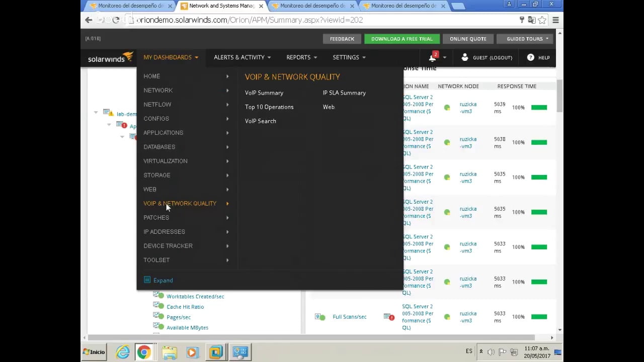
Task: Open the Chrome hamburger menu
Action: tap(555, 20)
